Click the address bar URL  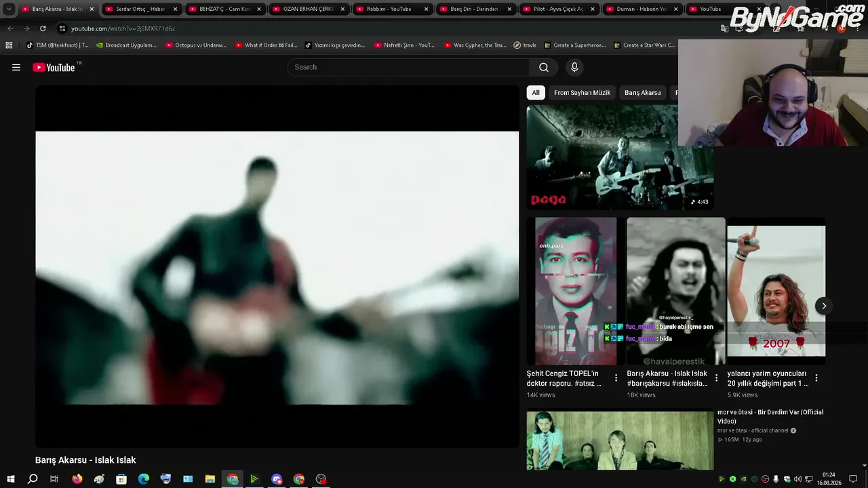123,28
